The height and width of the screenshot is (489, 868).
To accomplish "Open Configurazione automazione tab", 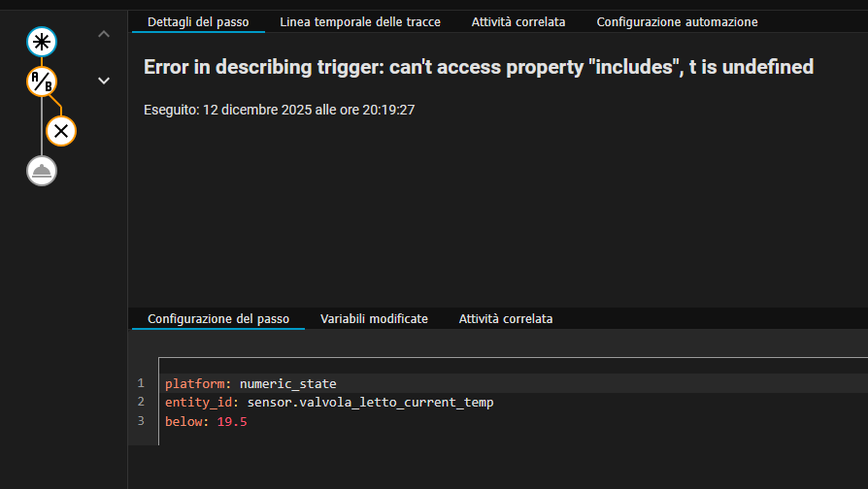I will click(677, 22).
